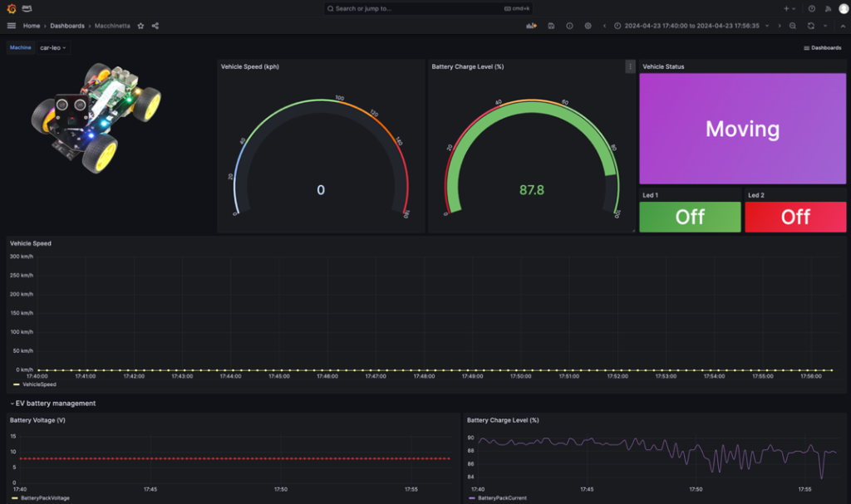Click the Dashboards button at top right
The image size is (851, 504).
click(x=821, y=47)
